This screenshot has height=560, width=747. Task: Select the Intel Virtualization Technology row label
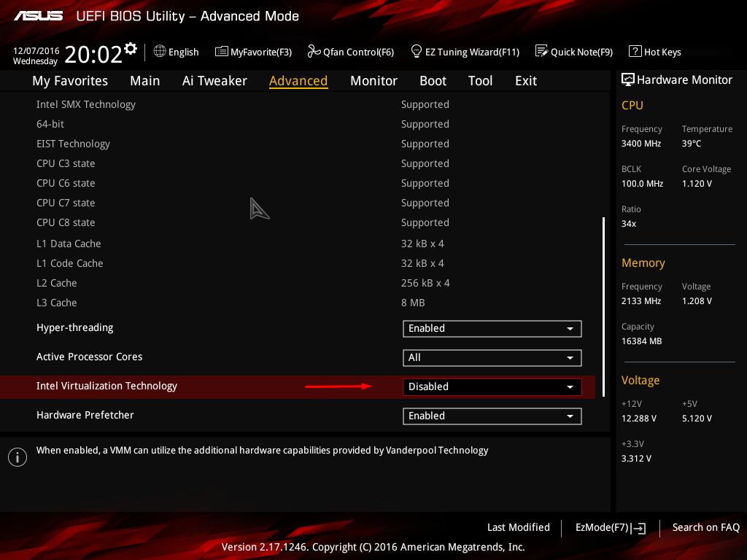(x=107, y=386)
